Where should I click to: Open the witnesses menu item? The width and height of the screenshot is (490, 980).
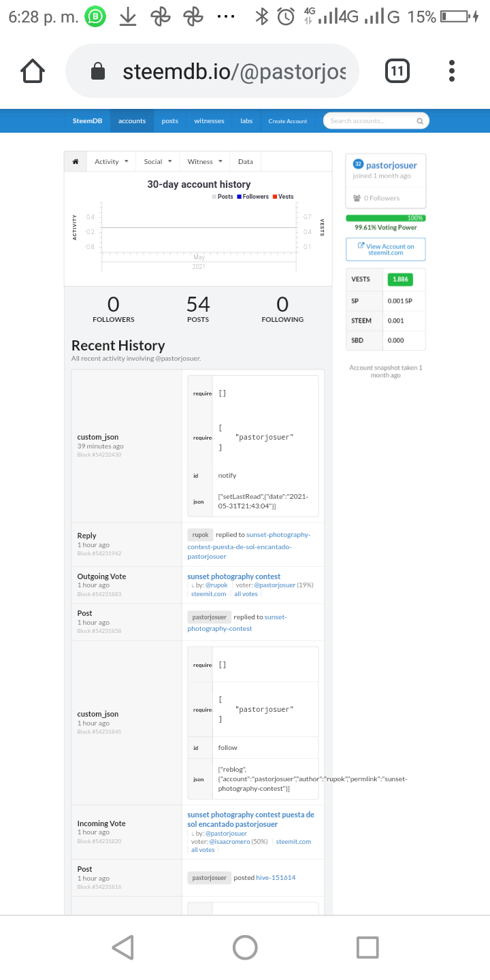[x=209, y=121]
